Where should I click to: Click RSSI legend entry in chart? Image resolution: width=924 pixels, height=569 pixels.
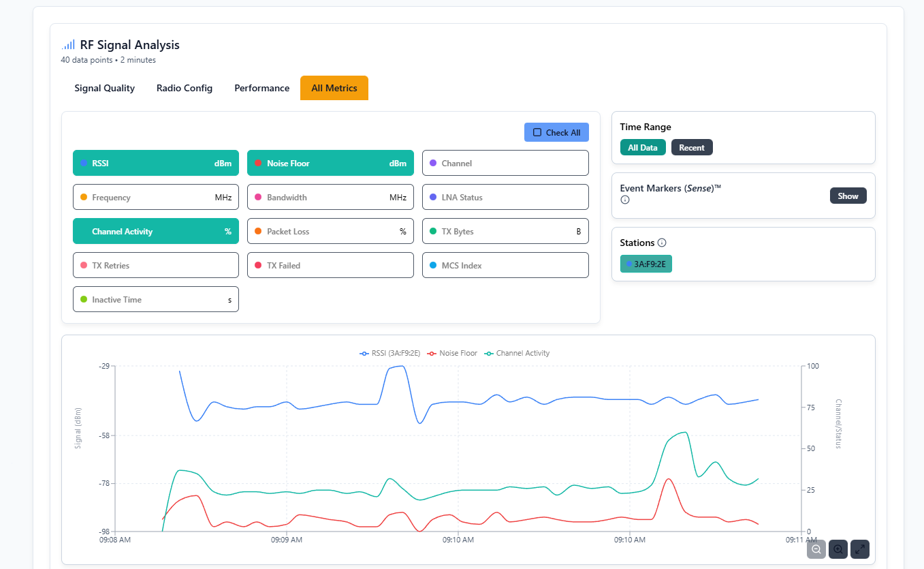pyautogui.click(x=389, y=353)
